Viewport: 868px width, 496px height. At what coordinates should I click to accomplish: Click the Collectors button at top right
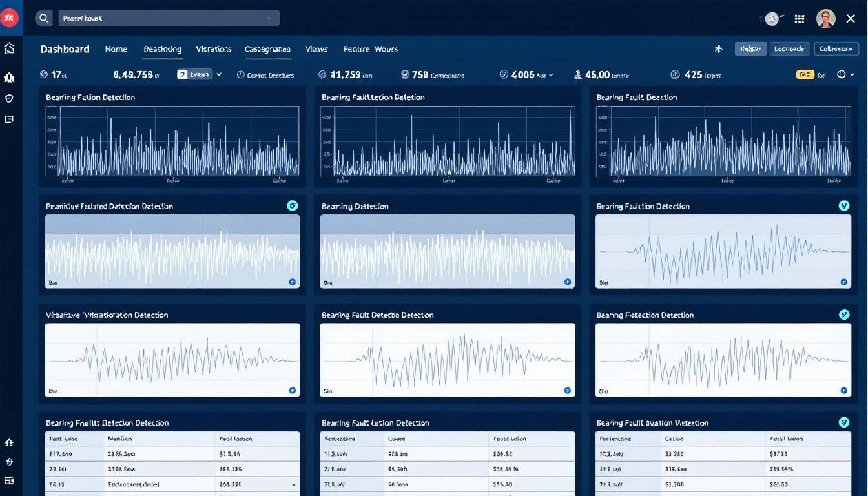pyautogui.click(x=836, y=48)
